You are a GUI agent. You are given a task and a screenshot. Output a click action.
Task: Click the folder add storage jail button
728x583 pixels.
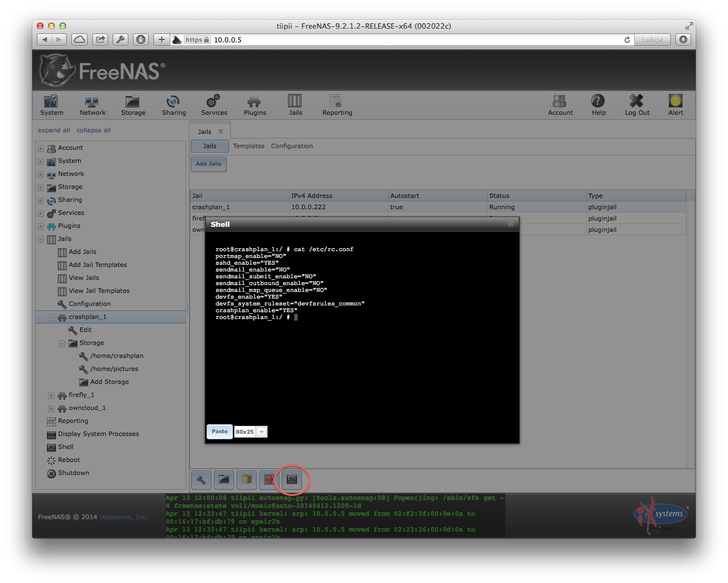[224, 480]
